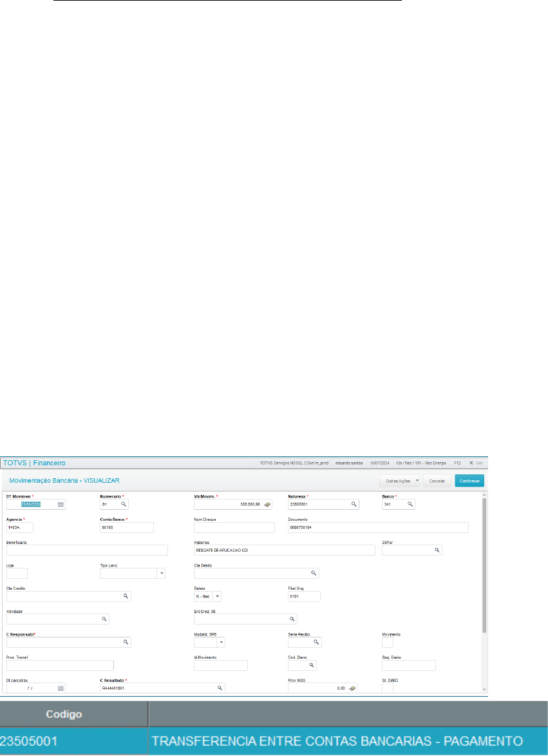The image size is (548, 756).
Task: Click the Cli/For lookup magnifier
Action: click(x=437, y=550)
